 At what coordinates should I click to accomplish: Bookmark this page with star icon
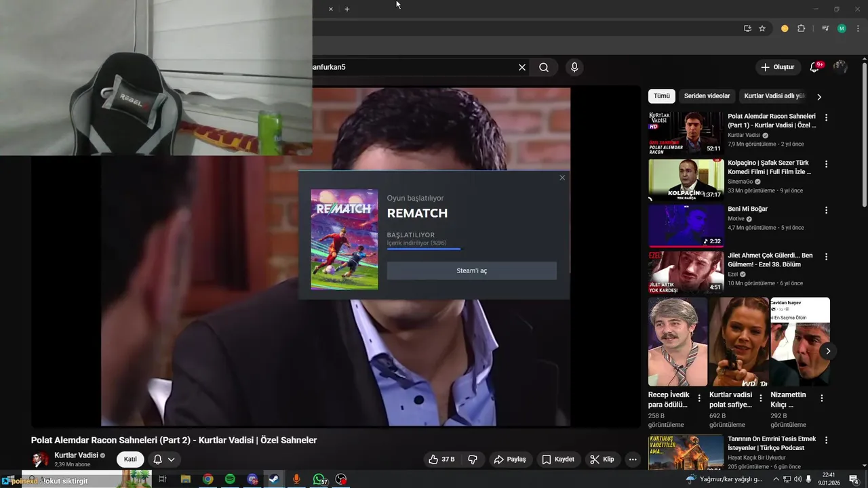tap(762, 28)
